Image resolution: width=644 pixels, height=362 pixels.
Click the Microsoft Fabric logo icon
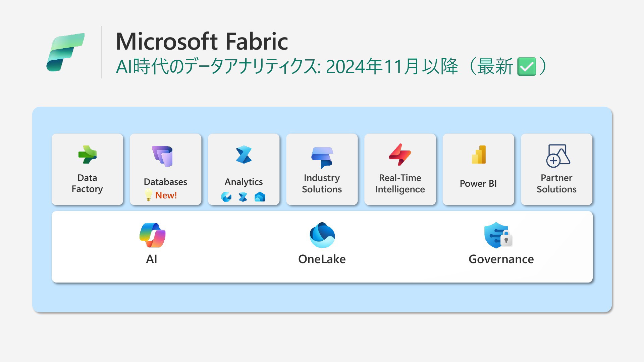65,52
